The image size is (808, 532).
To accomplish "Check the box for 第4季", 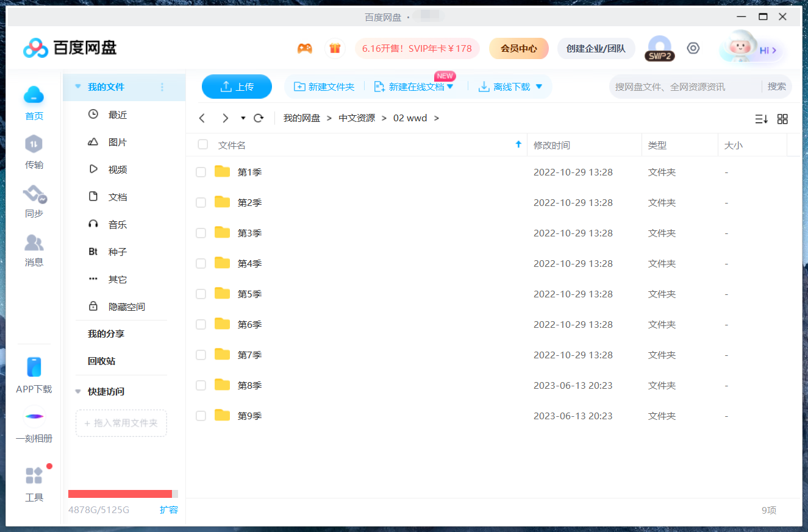I will click(201, 264).
